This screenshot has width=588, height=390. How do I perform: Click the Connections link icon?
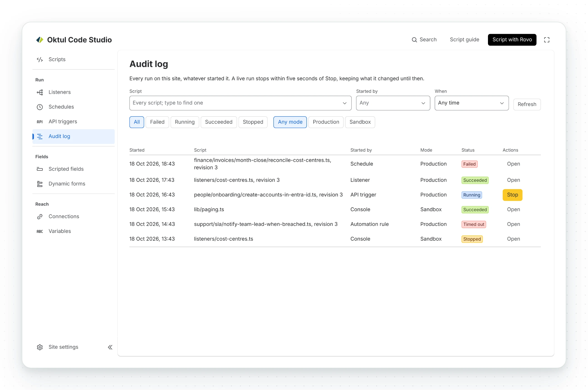(x=40, y=217)
